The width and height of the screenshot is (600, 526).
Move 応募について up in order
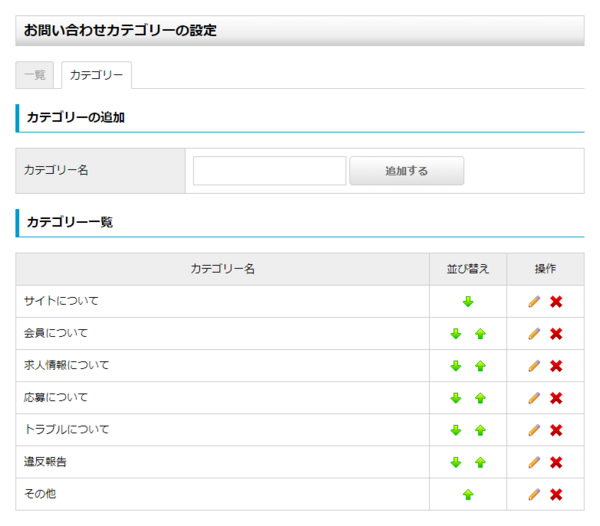pyautogui.click(x=480, y=398)
